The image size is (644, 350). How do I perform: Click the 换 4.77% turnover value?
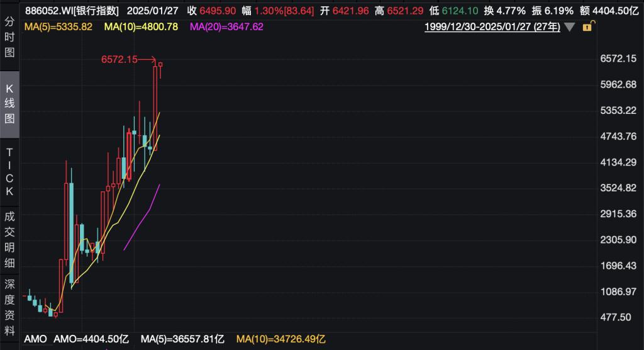point(504,11)
